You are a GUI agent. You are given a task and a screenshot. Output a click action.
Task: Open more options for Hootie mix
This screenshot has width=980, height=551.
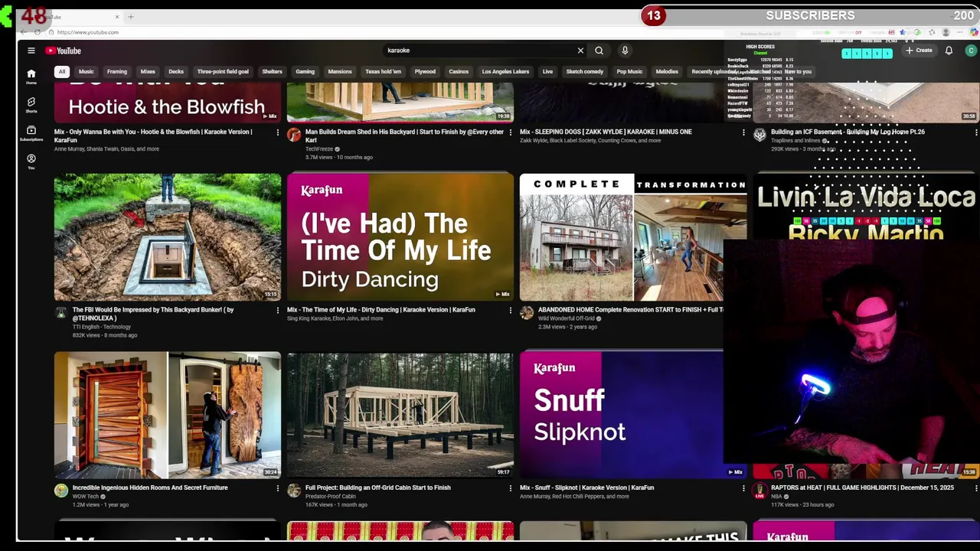click(x=278, y=132)
